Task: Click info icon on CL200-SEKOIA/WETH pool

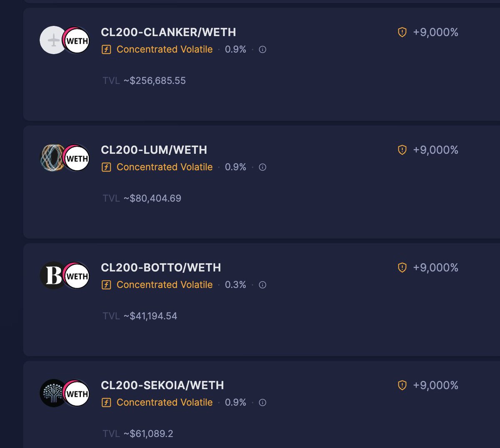Action: pyautogui.click(x=262, y=403)
